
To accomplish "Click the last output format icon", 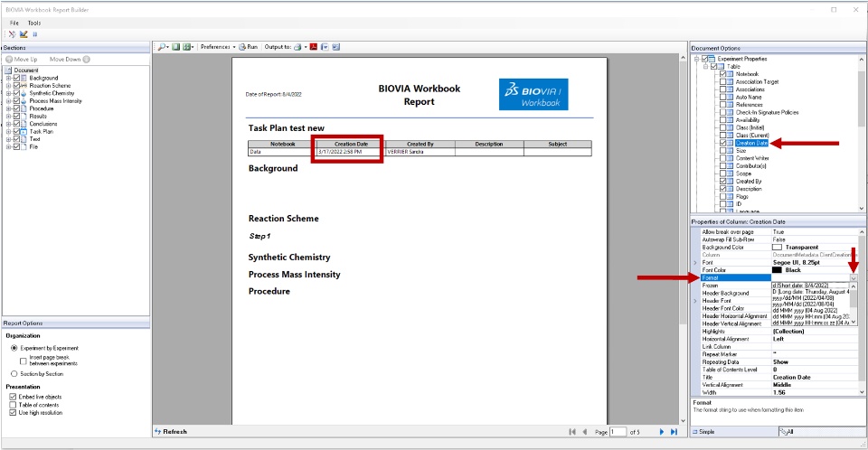I will 336,47.
